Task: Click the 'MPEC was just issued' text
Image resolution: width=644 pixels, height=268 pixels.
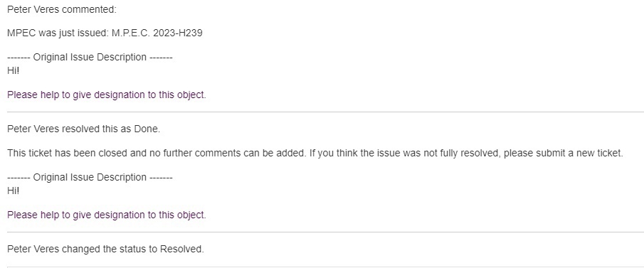Action: click(x=58, y=33)
